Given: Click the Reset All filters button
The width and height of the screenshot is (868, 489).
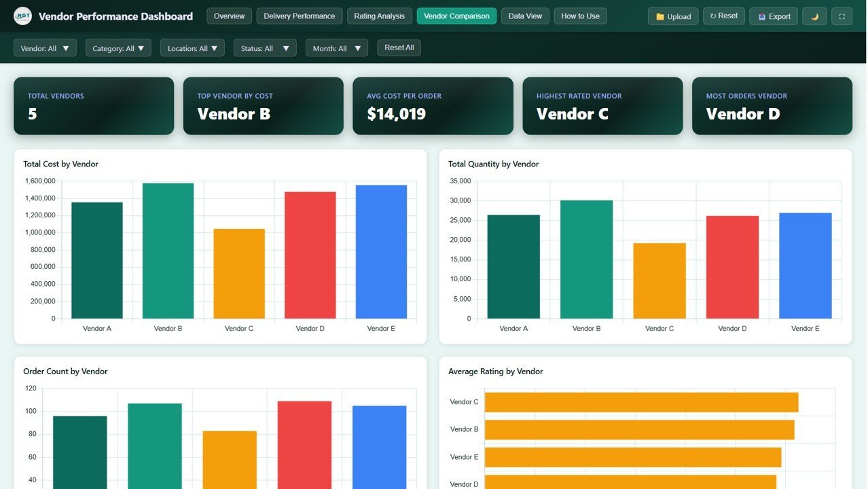Looking at the screenshot, I should click(398, 48).
